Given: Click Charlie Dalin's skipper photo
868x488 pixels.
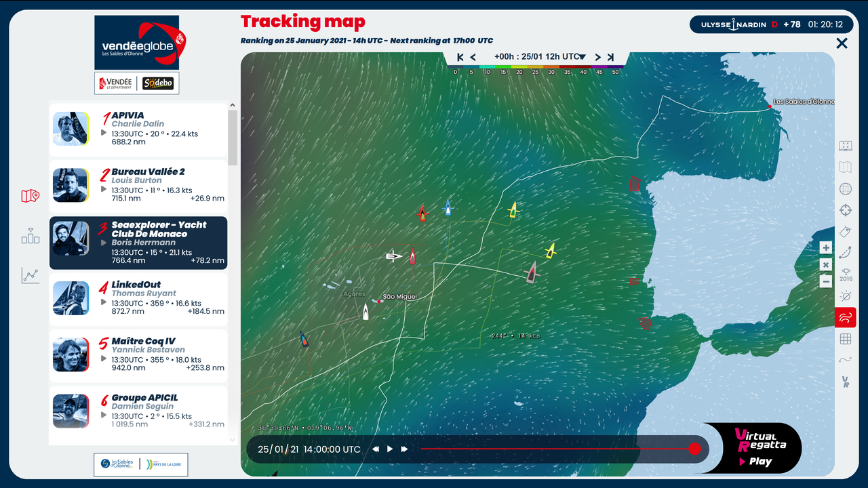Looking at the screenshot, I should (x=71, y=129).
